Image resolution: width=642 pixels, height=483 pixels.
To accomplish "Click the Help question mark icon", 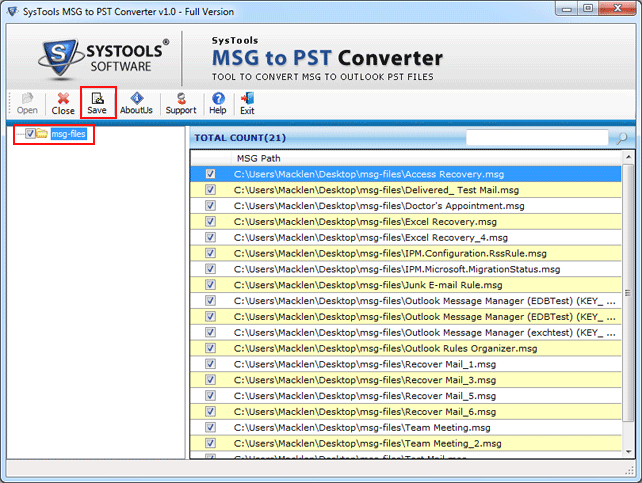I will [x=218, y=98].
